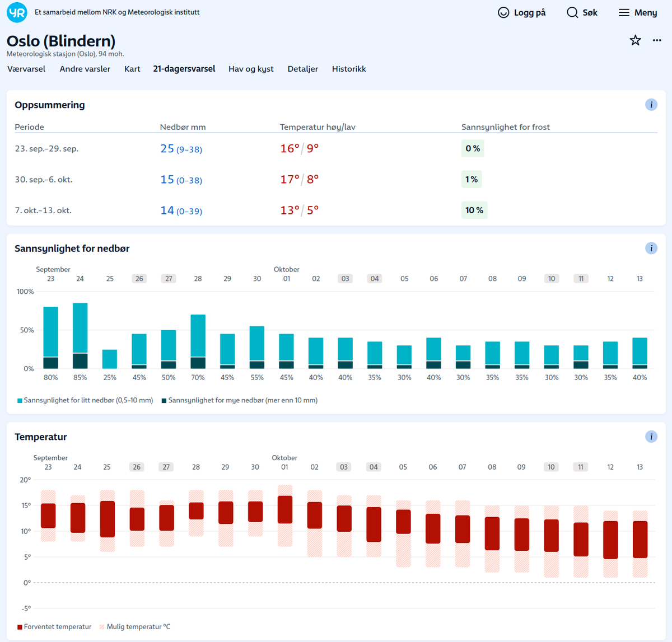This screenshot has width=672, height=642.
Task: Click Temperatur høy/lav column header
Action: [x=318, y=127]
